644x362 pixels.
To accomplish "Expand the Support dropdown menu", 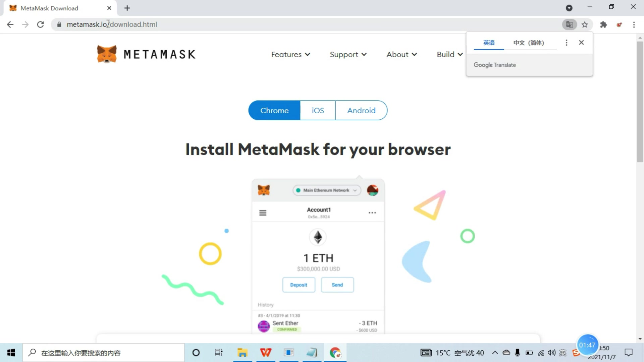I will [348, 54].
